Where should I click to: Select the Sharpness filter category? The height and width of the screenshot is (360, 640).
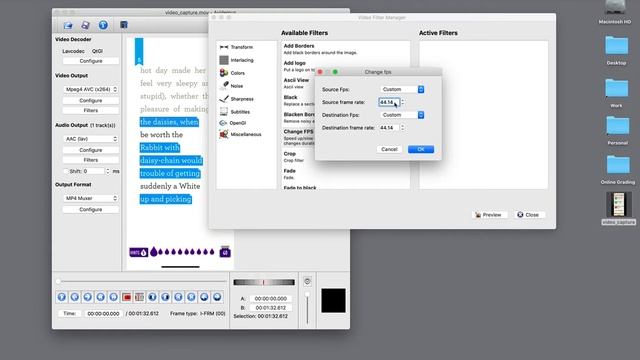click(237, 99)
